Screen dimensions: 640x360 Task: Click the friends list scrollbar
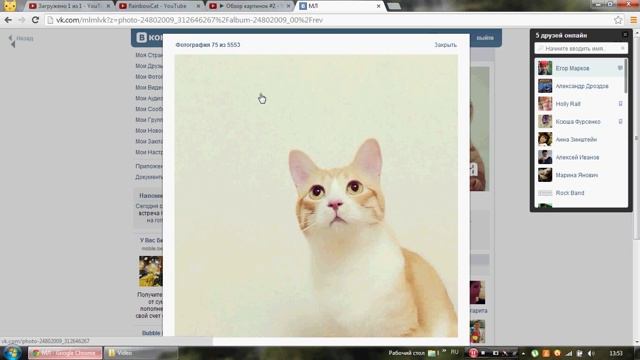(x=626, y=76)
